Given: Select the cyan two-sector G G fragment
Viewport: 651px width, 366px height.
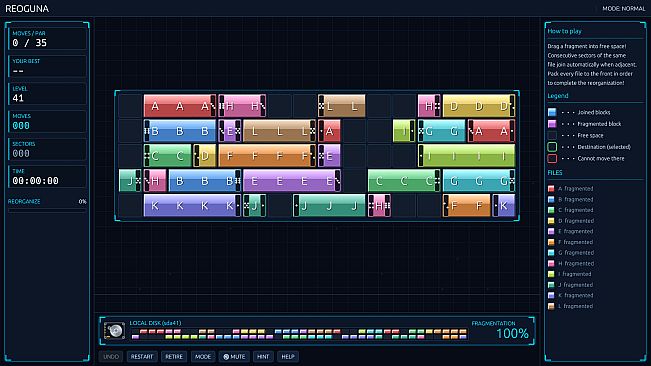Looking at the screenshot, I should [441, 131].
